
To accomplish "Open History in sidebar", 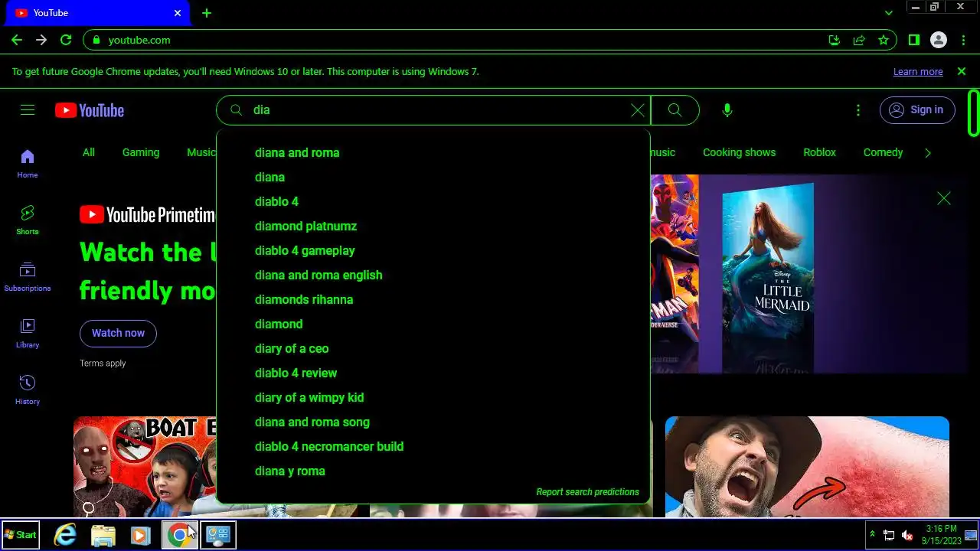I will (x=28, y=390).
